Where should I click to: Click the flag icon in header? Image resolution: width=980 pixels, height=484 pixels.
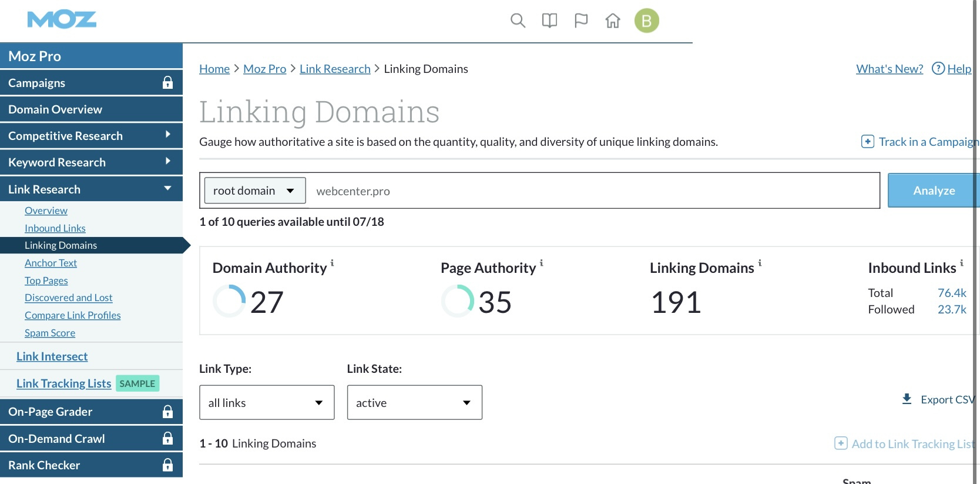(581, 21)
